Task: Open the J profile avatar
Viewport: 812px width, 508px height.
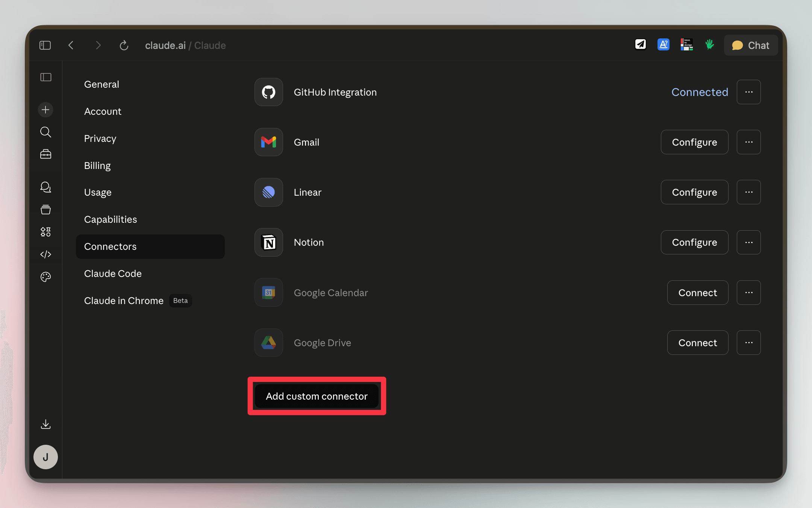Action: (45, 457)
